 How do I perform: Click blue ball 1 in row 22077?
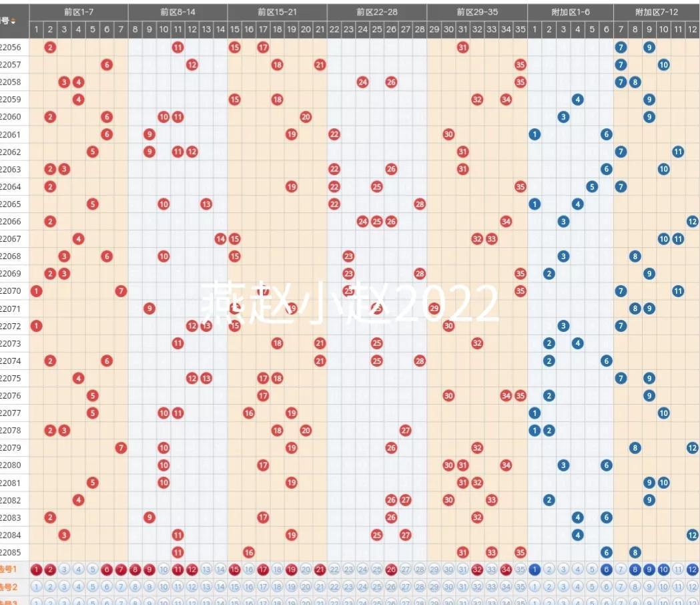[x=535, y=413]
